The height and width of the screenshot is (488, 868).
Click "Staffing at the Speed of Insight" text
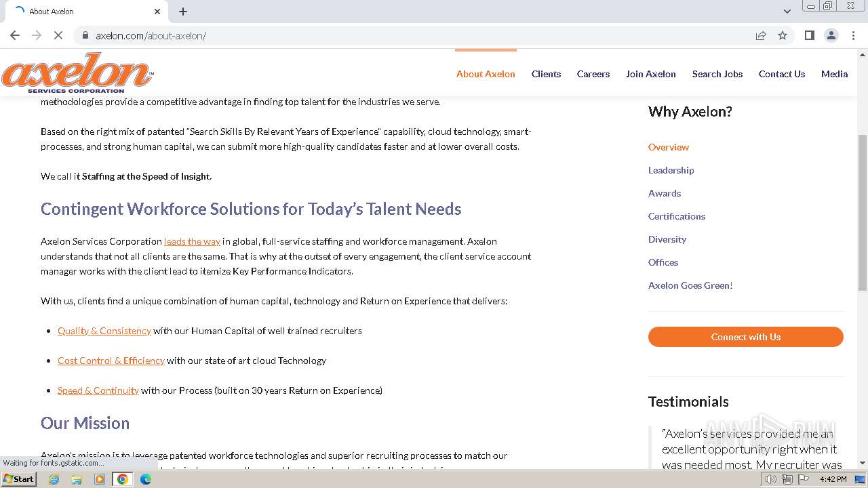pyautogui.click(x=146, y=176)
